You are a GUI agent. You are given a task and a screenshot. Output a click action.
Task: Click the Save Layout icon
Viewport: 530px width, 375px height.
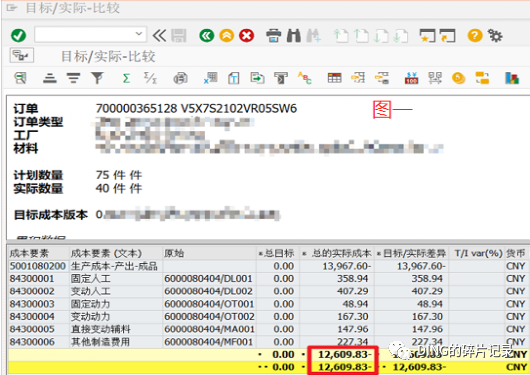coord(382,78)
